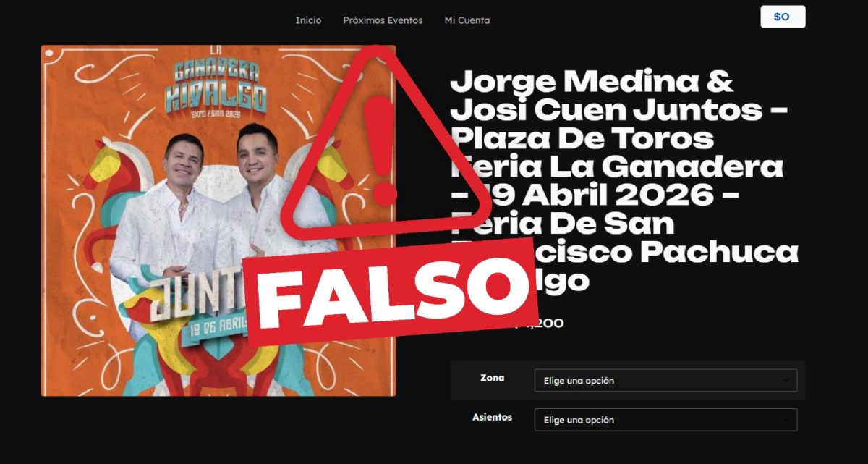Click the Zona field label
This screenshot has width=868, height=464.
tap(493, 378)
